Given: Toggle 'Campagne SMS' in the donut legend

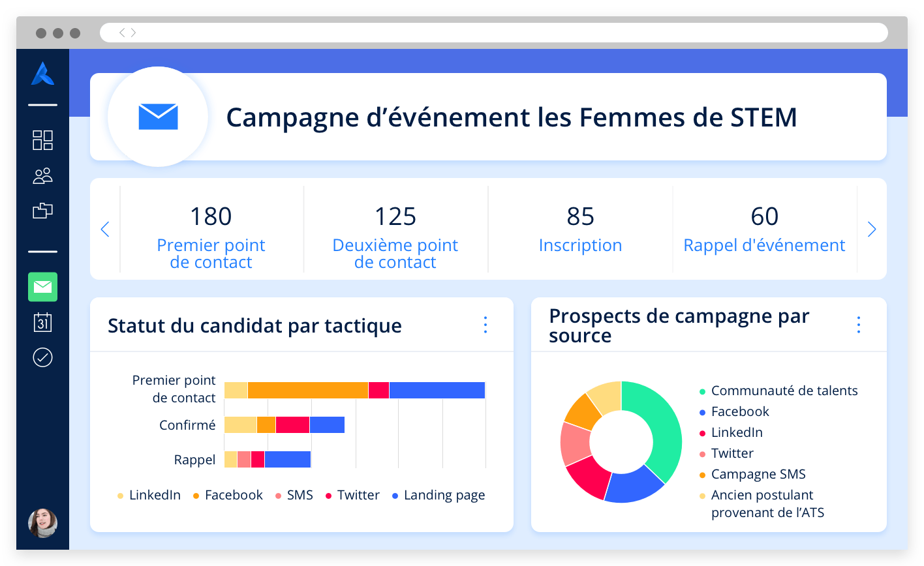Looking at the screenshot, I should [x=752, y=475].
